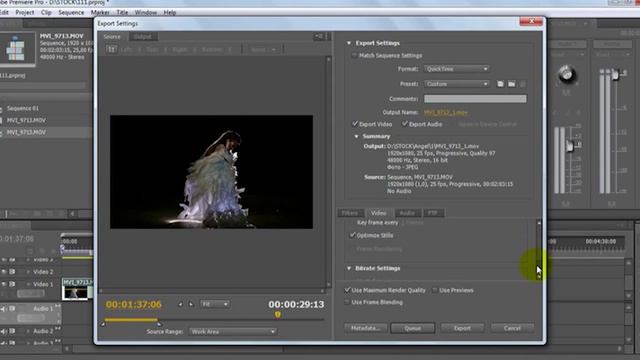The height and width of the screenshot is (360, 640).
Task: Click MVI_9713 clip thumbnail on Video 1
Action: [x=76, y=292]
